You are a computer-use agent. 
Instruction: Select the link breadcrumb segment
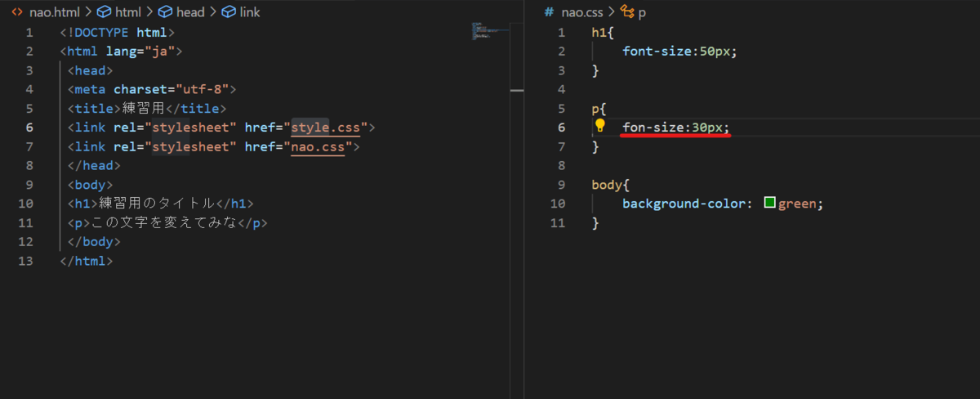click(249, 12)
